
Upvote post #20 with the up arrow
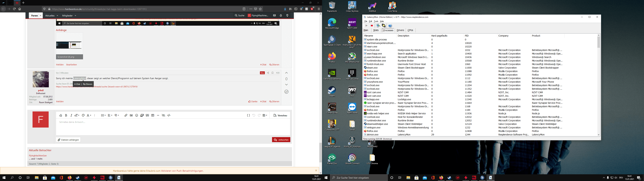coord(286,73)
